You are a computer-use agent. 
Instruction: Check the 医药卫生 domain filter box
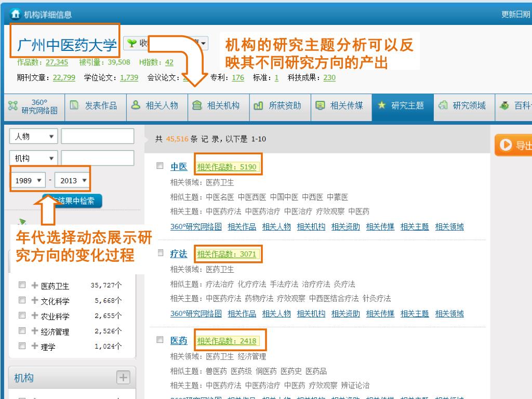(22, 285)
